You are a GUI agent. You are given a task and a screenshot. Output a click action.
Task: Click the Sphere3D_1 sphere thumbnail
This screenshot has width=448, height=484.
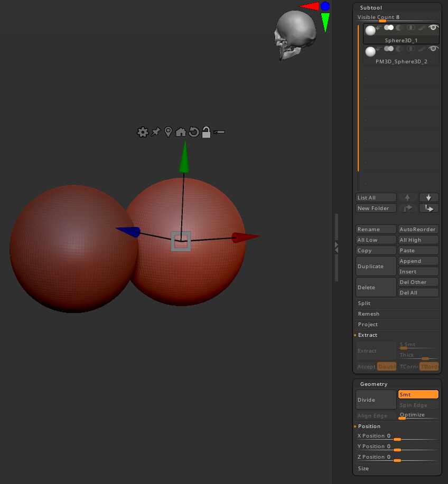pos(370,30)
